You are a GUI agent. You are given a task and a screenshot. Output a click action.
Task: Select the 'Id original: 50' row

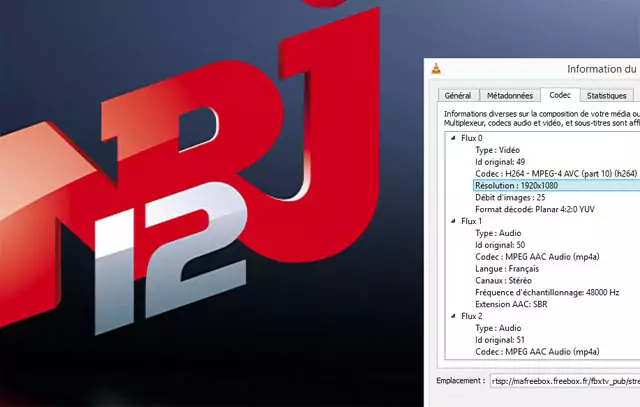pyautogui.click(x=500, y=245)
